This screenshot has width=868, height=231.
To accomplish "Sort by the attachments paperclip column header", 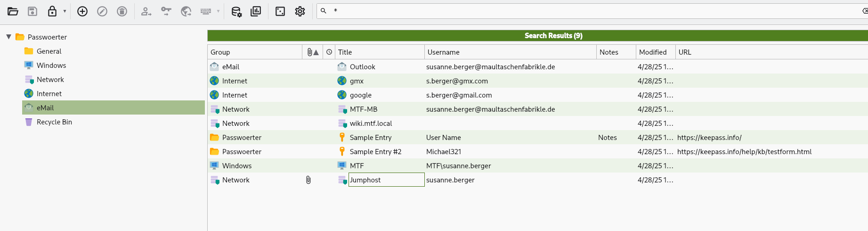I will tap(310, 52).
